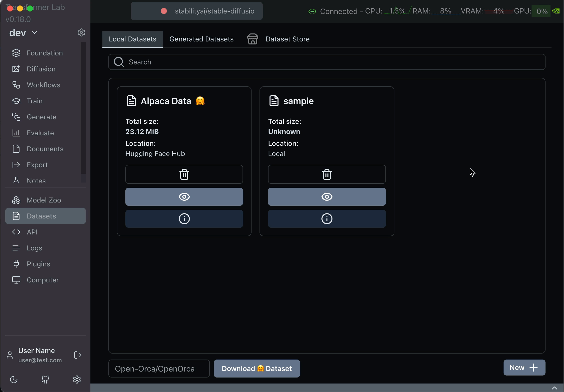
Task: Click the Download Dataset button
Action: (257, 369)
